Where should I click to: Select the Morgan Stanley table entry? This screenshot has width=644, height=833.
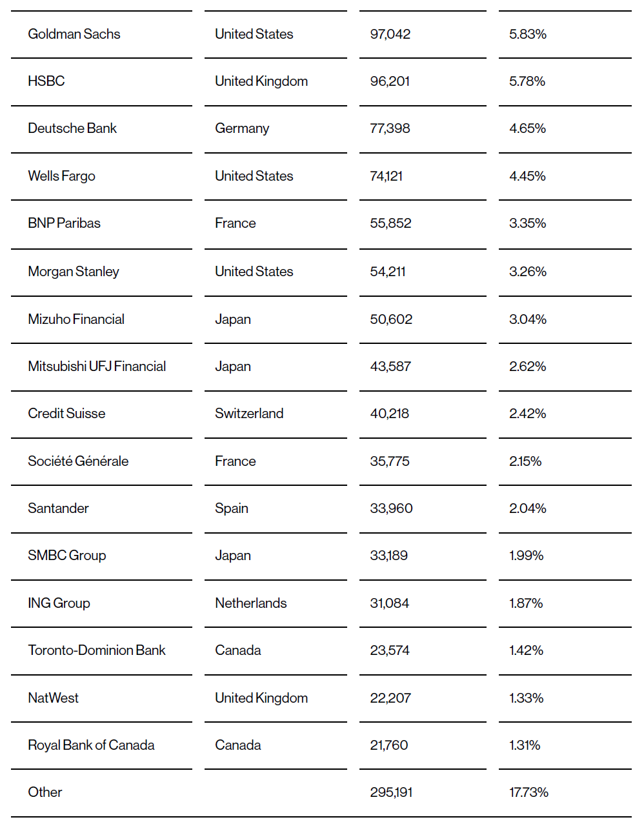coord(74,272)
